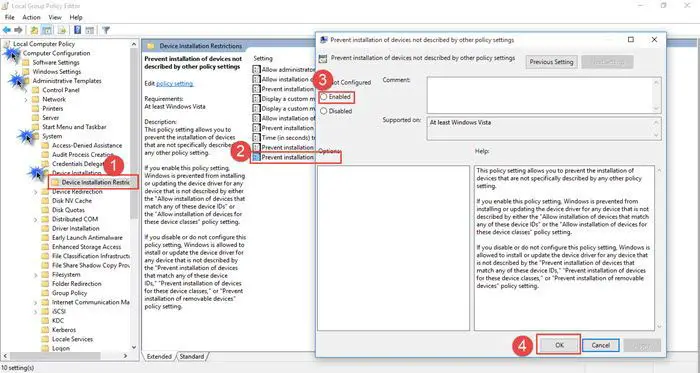This screenshot has width=700, height=373.
Task: Select the Disabled radio button
Action: click(324, 111)
